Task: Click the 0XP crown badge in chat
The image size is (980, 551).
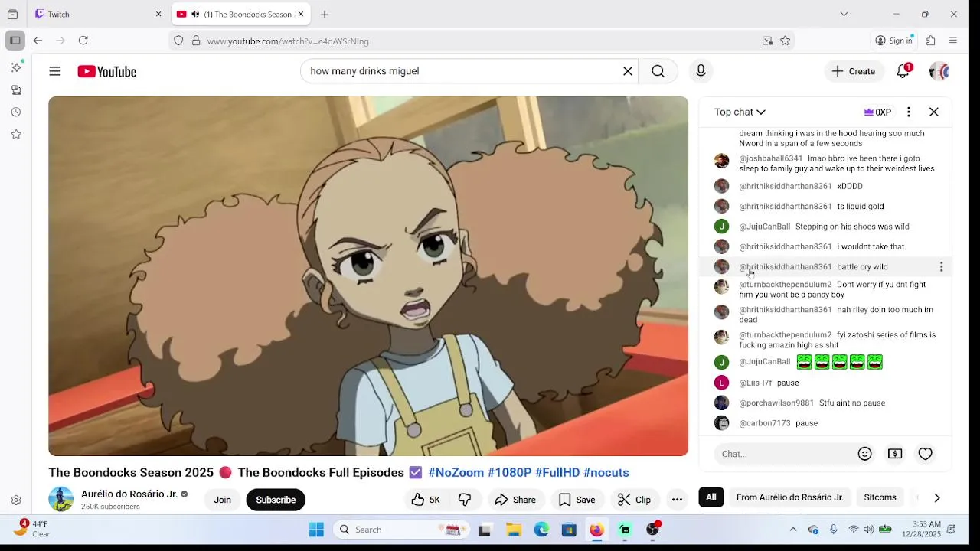Action: 877,112
